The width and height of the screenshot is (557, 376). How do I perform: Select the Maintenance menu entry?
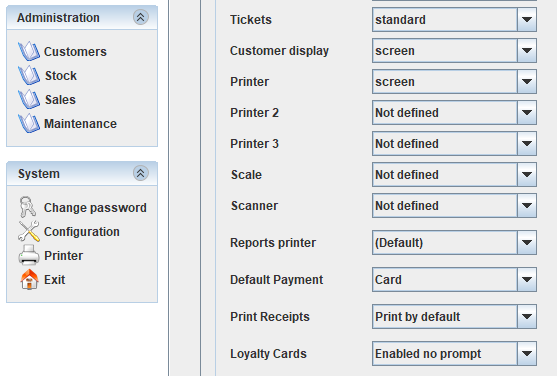pyautogui.click(x=80, y=124)
